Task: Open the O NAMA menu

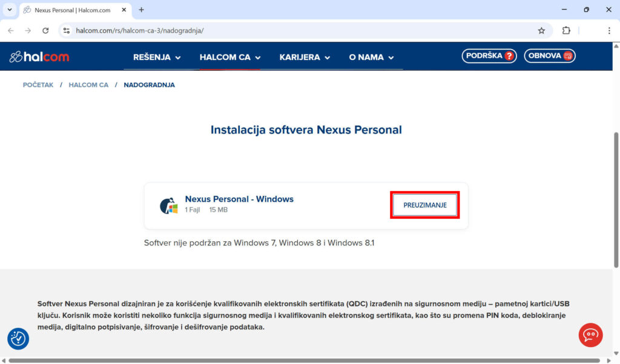Action: (371, 57)
